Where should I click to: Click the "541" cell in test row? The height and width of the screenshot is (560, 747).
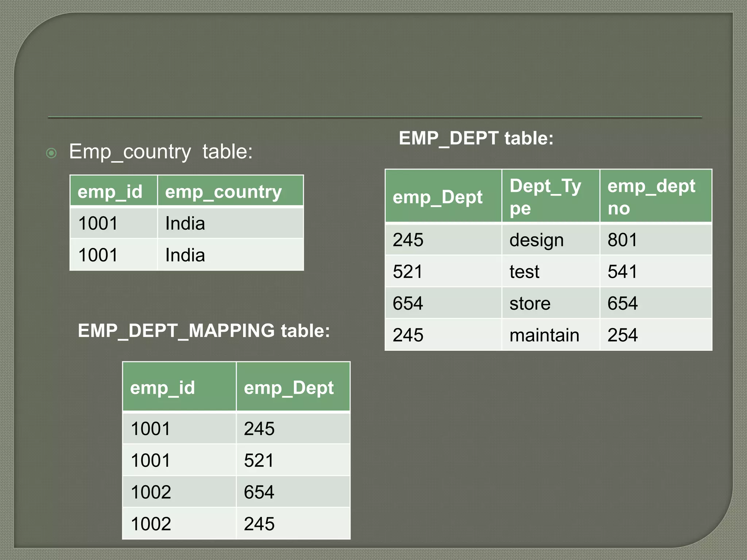click(x=656, y=271)
